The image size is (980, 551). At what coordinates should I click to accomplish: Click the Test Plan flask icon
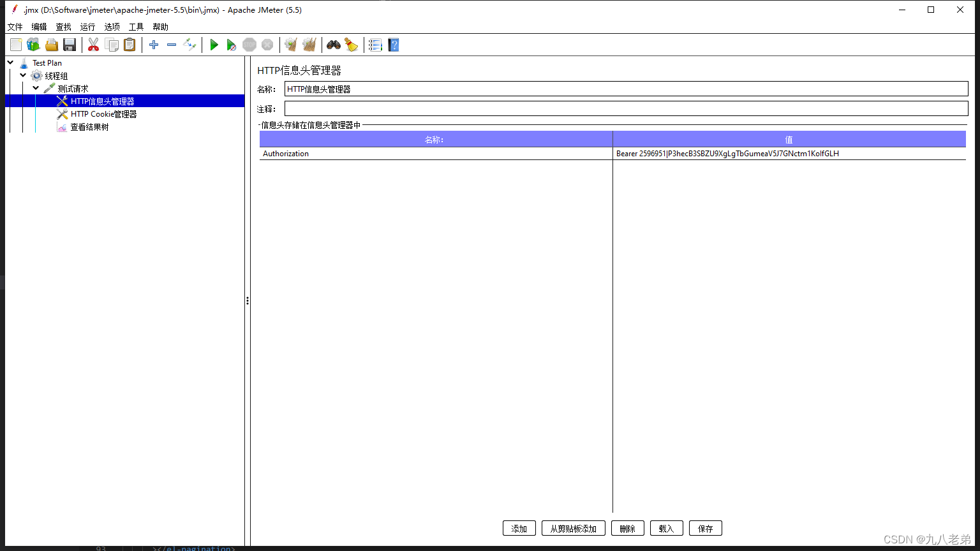24,62
